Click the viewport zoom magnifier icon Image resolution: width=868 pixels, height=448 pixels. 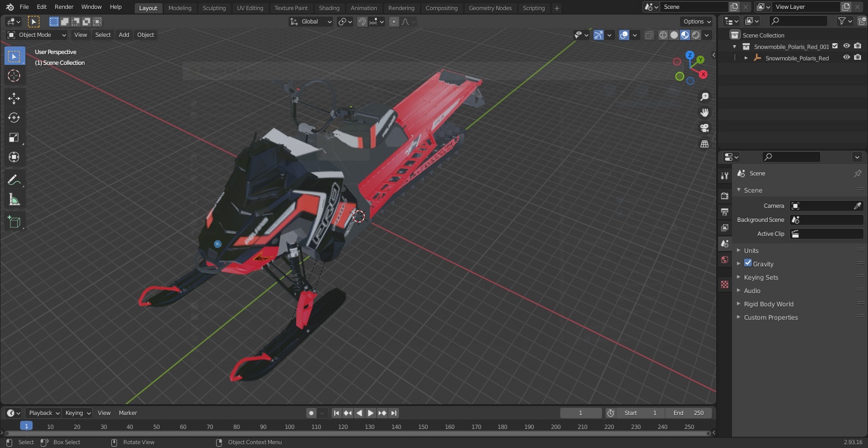[x=704, y=97]
